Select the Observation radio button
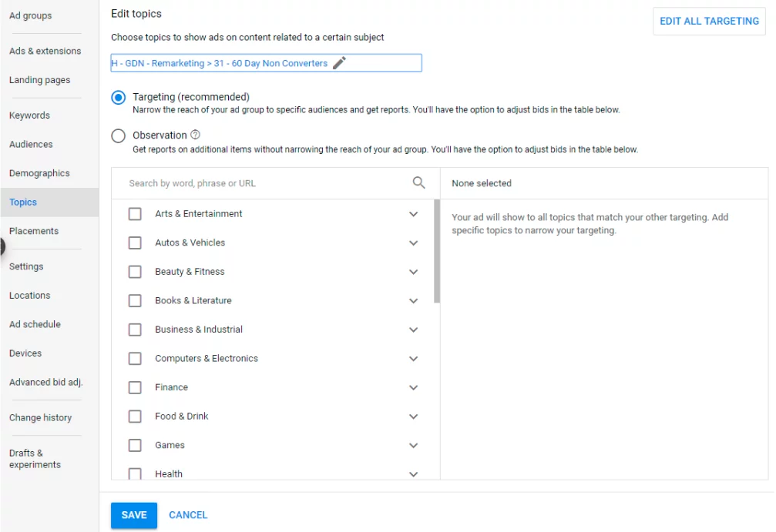Screen dimensions: 776x532 (118, 136)
